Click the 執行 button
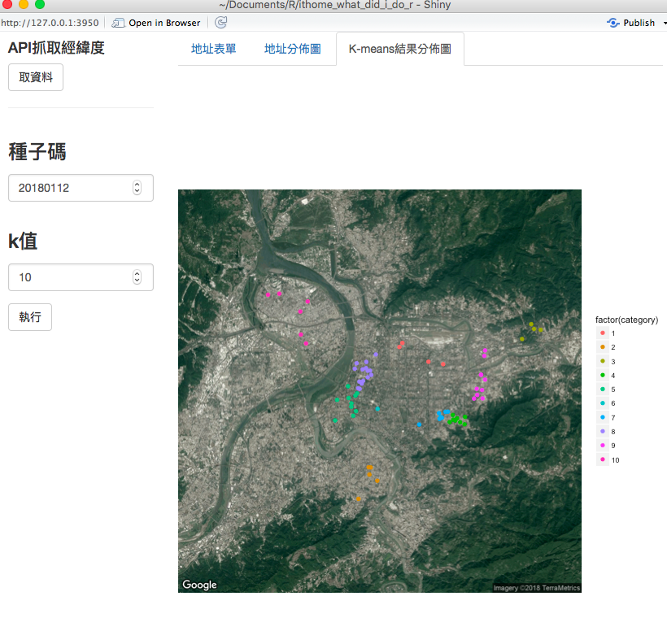The image size is (667, 644). 30,317
